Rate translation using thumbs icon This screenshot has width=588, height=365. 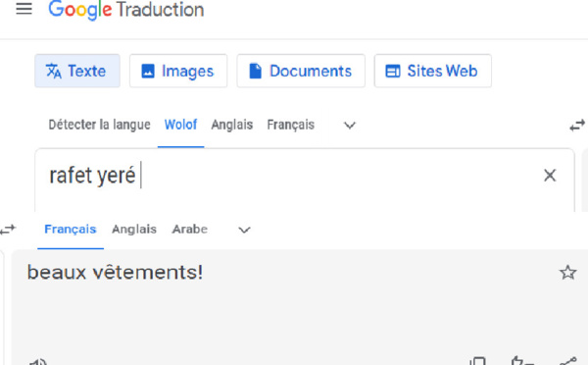522,361
